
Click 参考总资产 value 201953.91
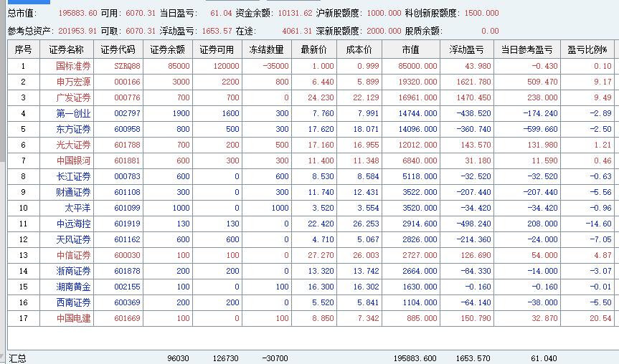77,31
